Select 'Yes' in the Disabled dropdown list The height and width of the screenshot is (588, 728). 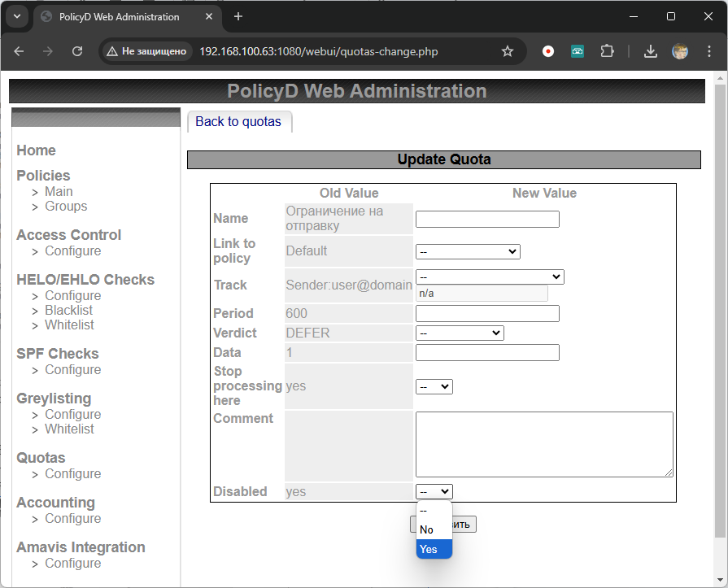[434, 549]
